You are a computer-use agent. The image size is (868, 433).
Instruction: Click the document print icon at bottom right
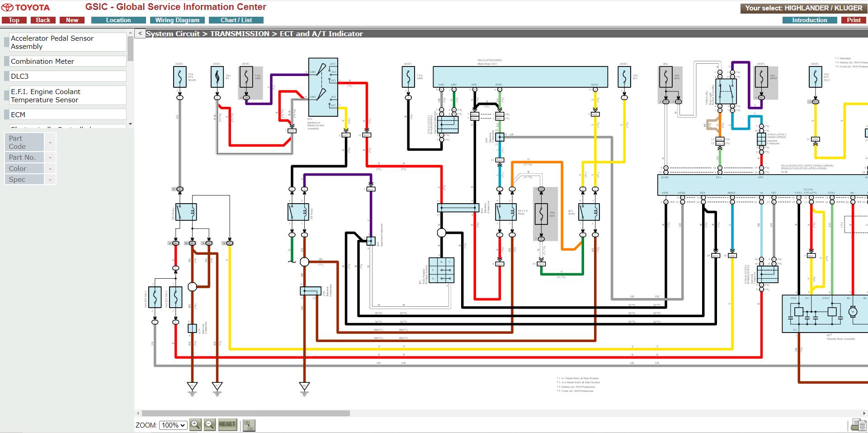pyautogui.click(x=858, y=425)
